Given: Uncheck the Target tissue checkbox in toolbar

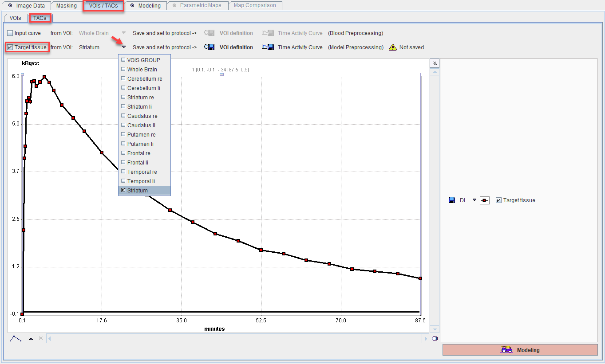Looking at the screenshot, I should point(10,47).
